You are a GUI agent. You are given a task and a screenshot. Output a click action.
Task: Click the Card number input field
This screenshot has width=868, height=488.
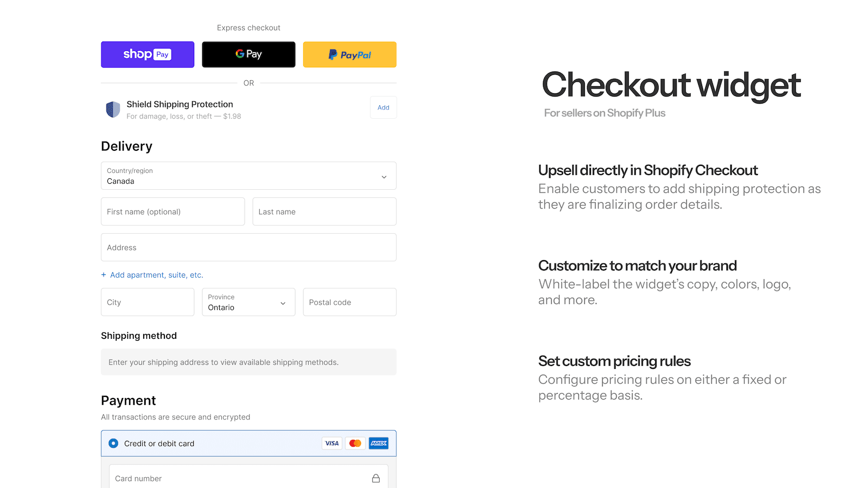(239, 478)
